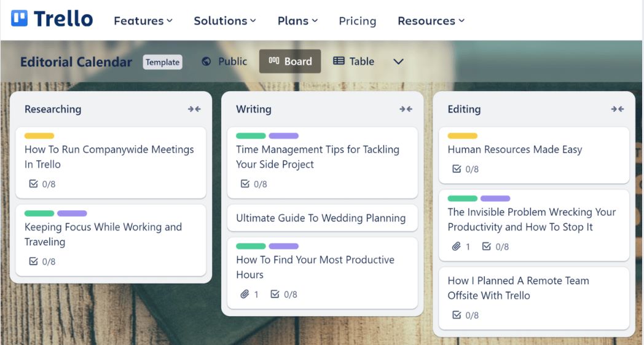Click the Trello wordmark
This screenshot has width=644, height=345.
tap(63, 19)
